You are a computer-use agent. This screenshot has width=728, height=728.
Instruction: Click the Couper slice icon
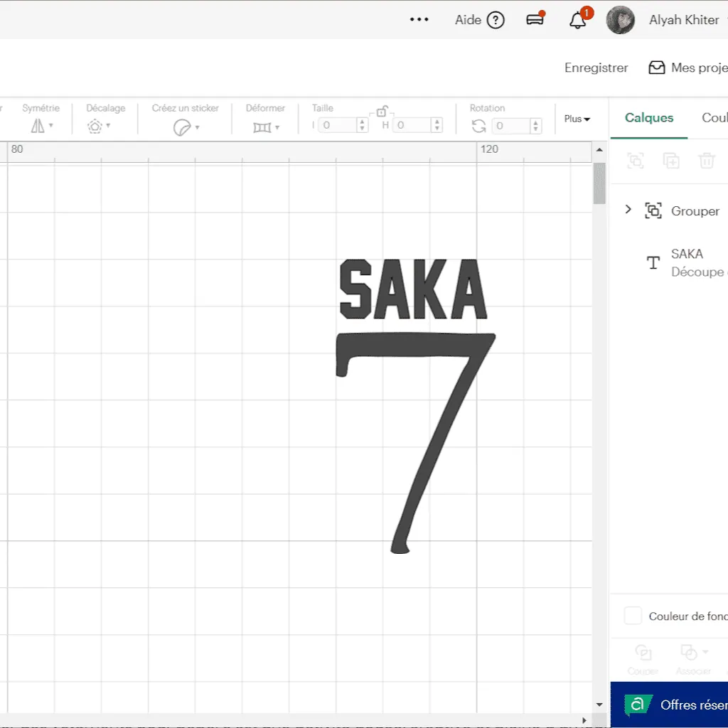click(643, 653)
